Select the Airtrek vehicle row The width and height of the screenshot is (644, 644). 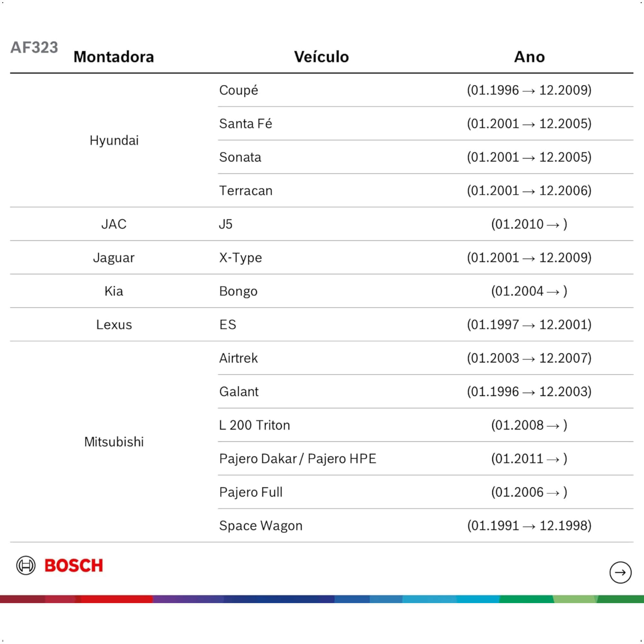(x=425, y=358)
